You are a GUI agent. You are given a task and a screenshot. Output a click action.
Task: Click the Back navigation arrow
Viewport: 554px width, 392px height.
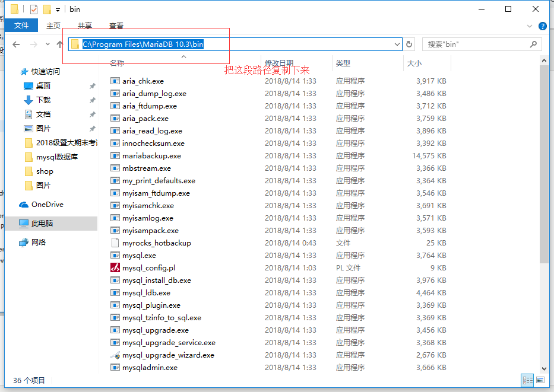tap(16, 44)
